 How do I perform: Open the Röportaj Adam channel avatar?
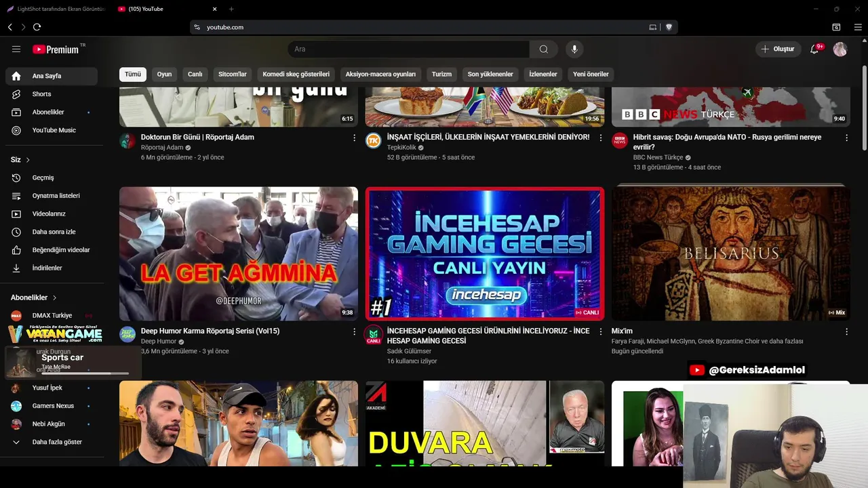coord(127,141)
